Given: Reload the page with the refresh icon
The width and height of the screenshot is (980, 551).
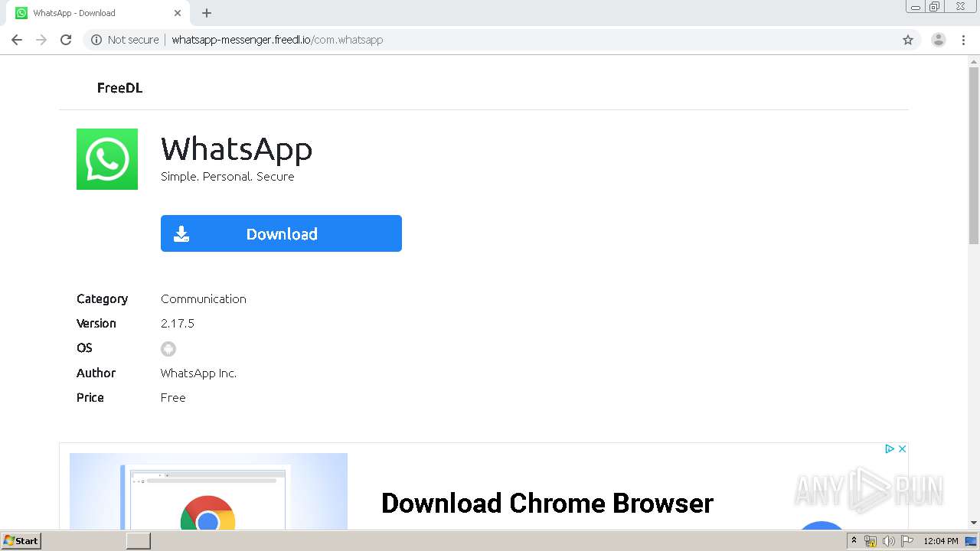Looking at the screenshot, I should point(66,40).
